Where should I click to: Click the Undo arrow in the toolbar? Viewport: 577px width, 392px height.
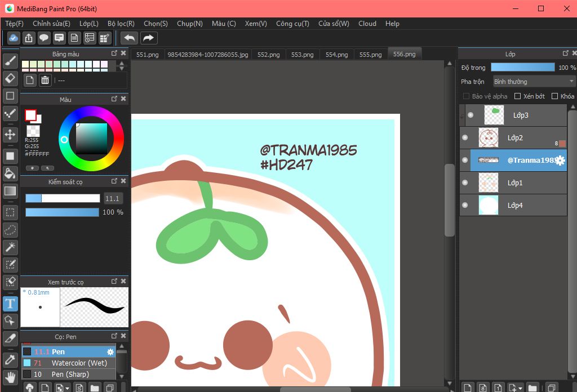click(130, 38)
